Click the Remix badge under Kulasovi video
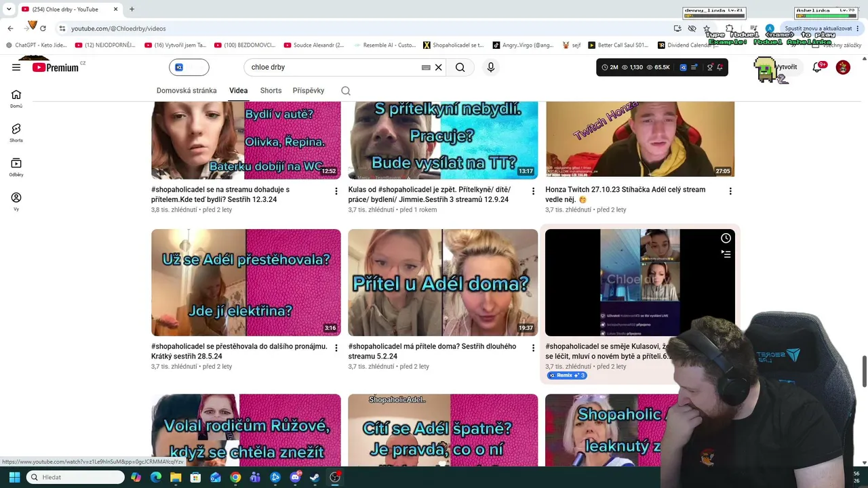868x488 pixels. pyautogui.click(x=567, y=375)
